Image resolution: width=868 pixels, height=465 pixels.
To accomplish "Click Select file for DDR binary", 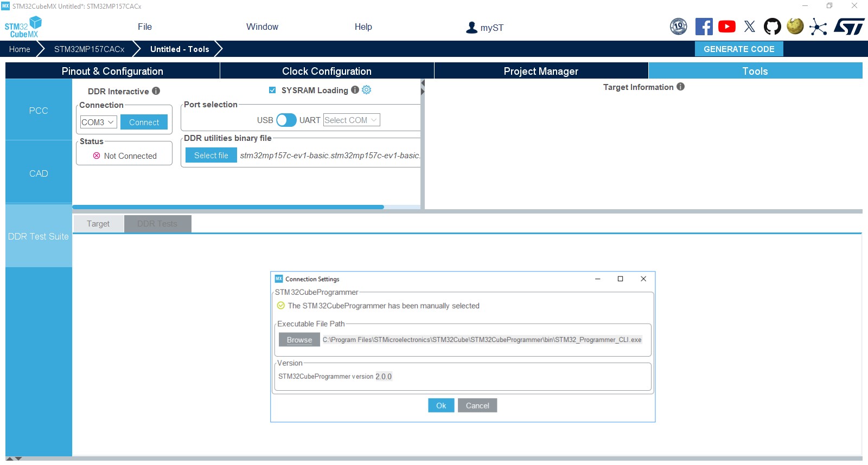I will [211, 156].
